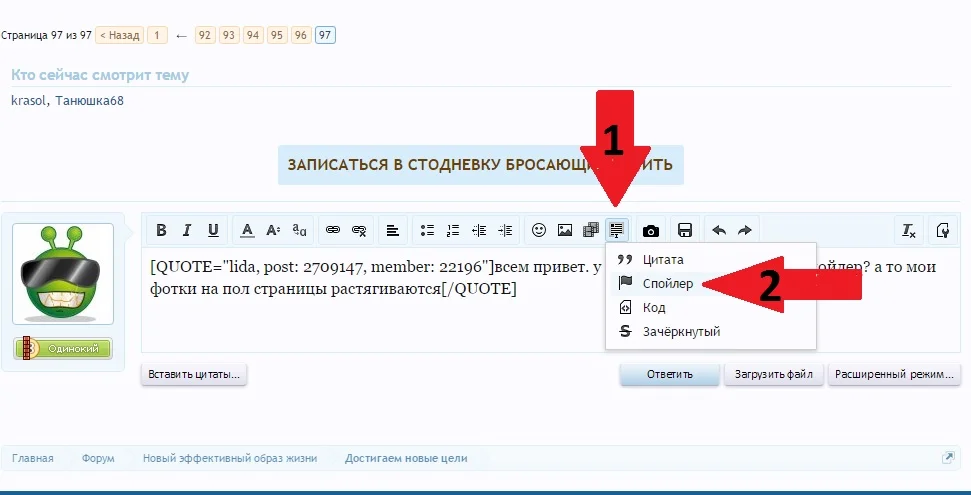Click the insert media icon

591,230
